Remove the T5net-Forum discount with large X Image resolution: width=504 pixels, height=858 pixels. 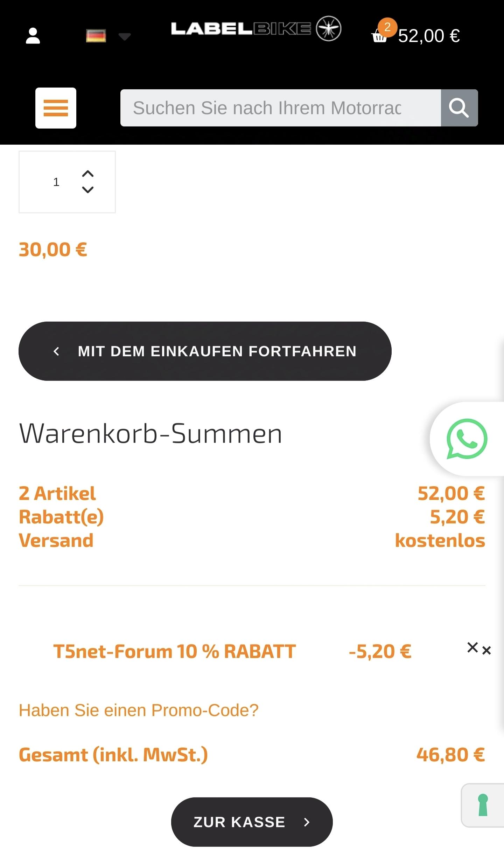pyautogui.click(x=472, y=647)
